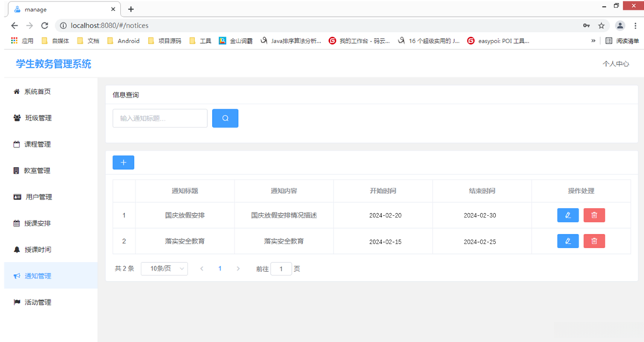Open the 文档 bookmark folder
Image resolution: width=644 pixels, height=342 pixels.
tap(89, 41)
